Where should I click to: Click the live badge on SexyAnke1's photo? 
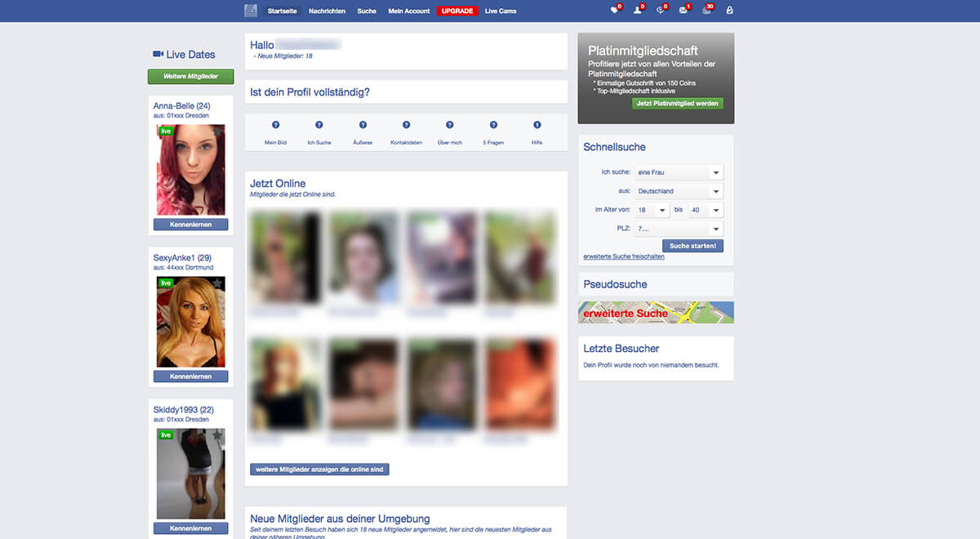pyautogui.click(x=166, y=283)
